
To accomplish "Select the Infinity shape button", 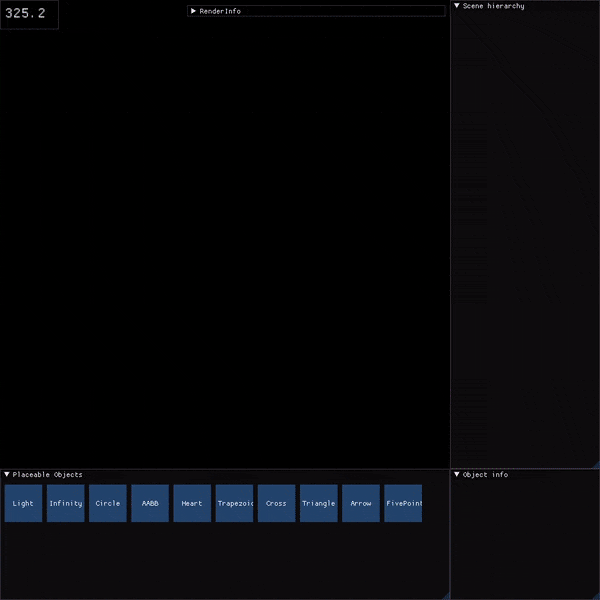I will pyautogui.click(x=65, y=503).
